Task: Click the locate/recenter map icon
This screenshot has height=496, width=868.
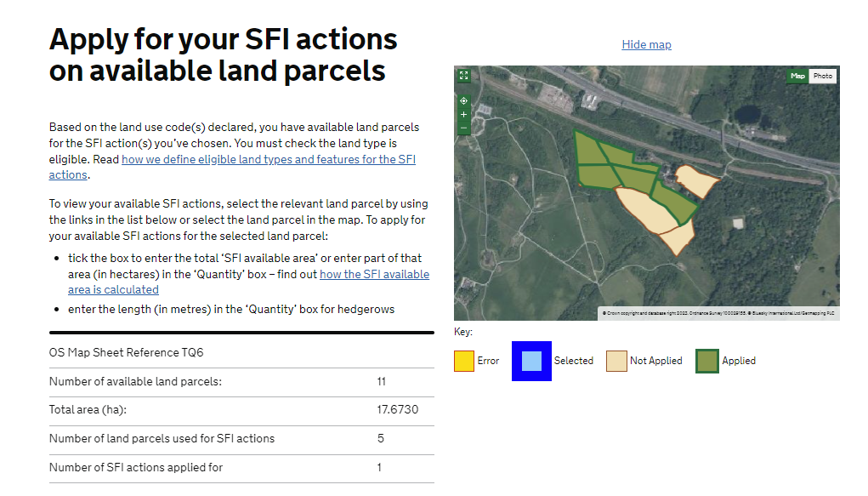Action: [463, 100]
